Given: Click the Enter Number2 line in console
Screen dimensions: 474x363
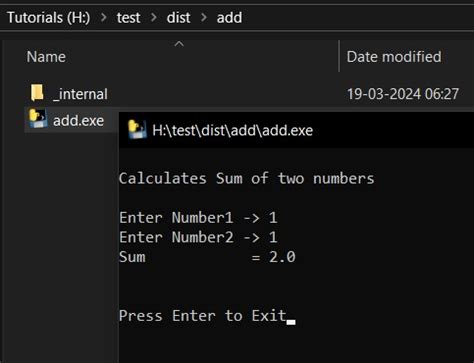Looking at the screenshot, I should click(x=198, y=237).
